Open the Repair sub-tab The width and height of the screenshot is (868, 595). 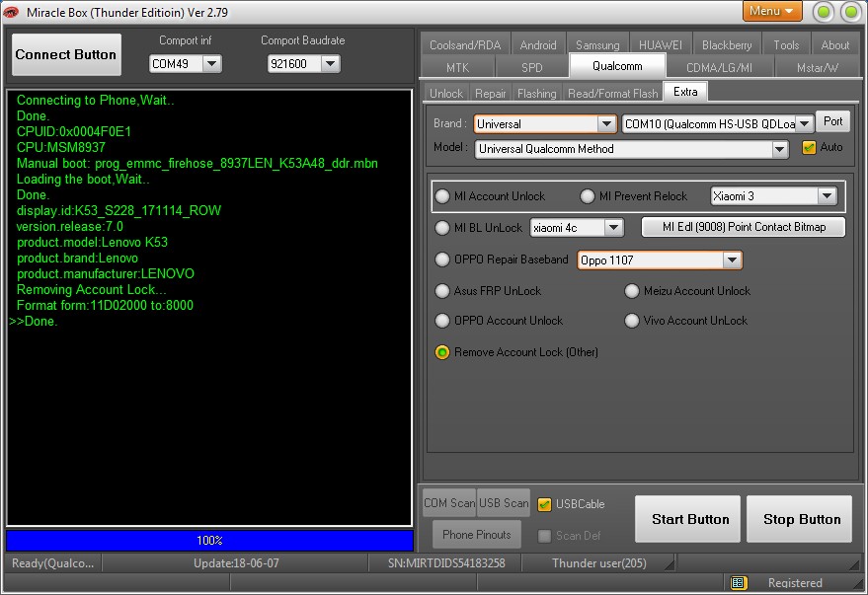(x=491, y=94)
